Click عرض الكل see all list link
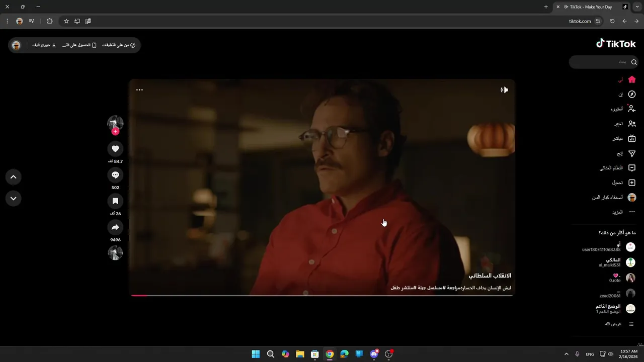 (x=619, y=324)
